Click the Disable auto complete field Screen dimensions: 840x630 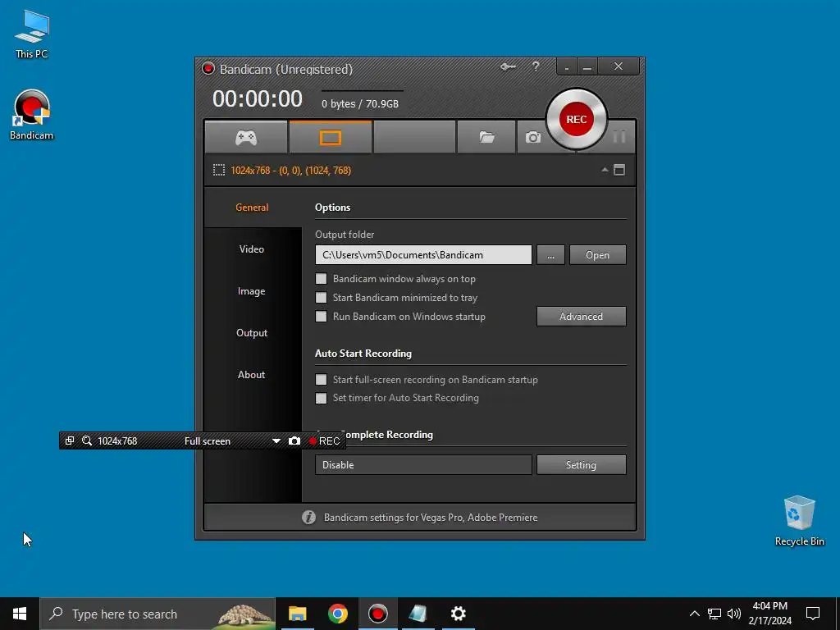click(x=423, y=465)
